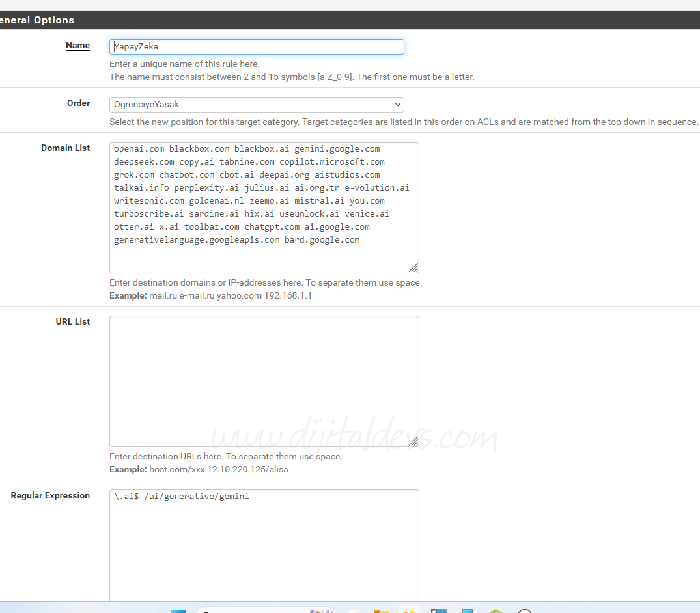Click the General Options section header
700x613 pixels.
(x=350, y=20)
